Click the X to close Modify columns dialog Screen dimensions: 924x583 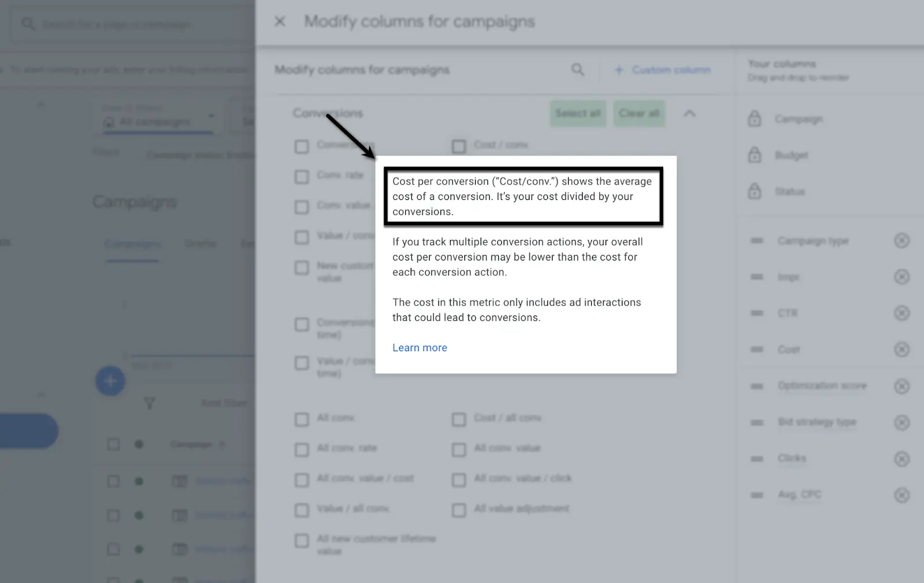click(280, 21)
